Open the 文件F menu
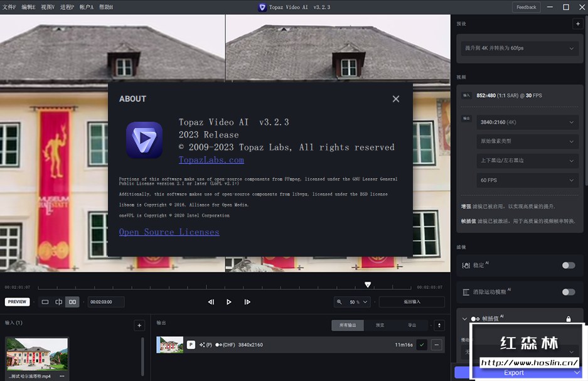 click(x=9, y=7)
